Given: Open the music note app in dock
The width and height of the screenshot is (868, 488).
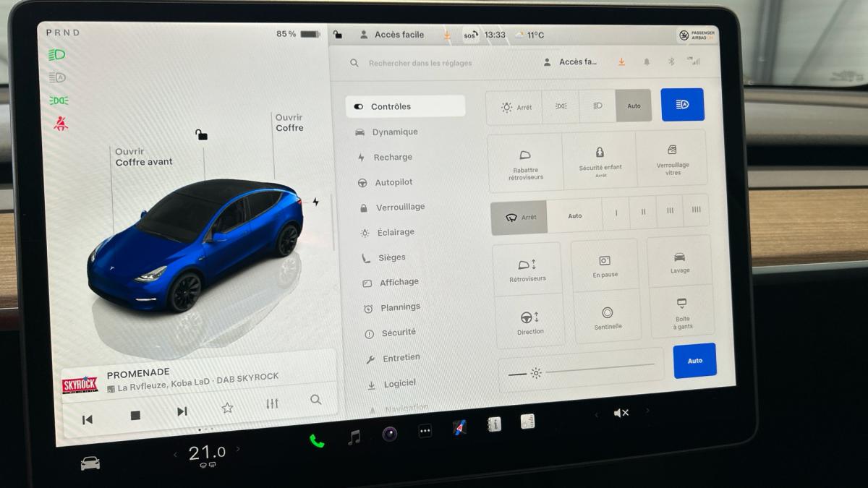Looking at the screenshot, I should (x=354, y=437).
